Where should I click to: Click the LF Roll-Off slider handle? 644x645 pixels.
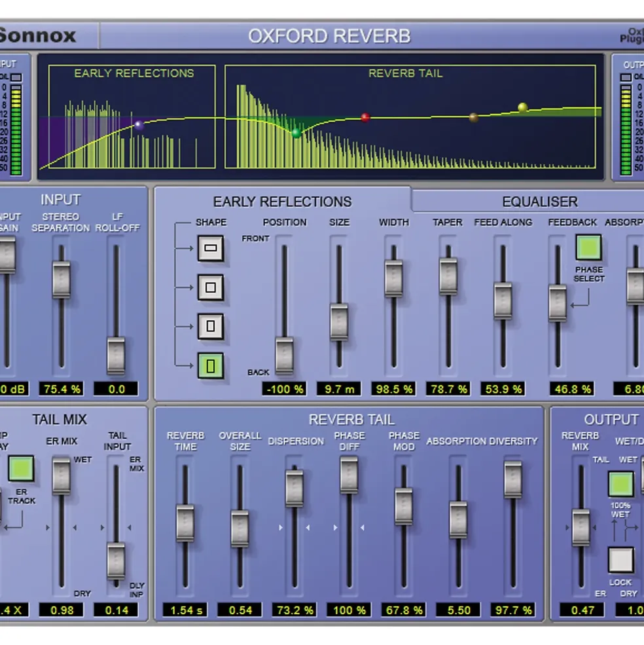coord(116,356)
